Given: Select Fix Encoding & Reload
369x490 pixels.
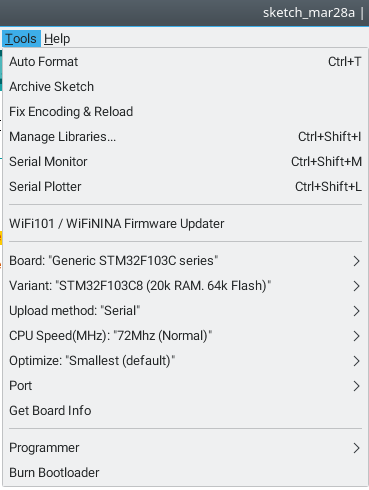Looking at the screenshot, I should (x=185, y=112).
